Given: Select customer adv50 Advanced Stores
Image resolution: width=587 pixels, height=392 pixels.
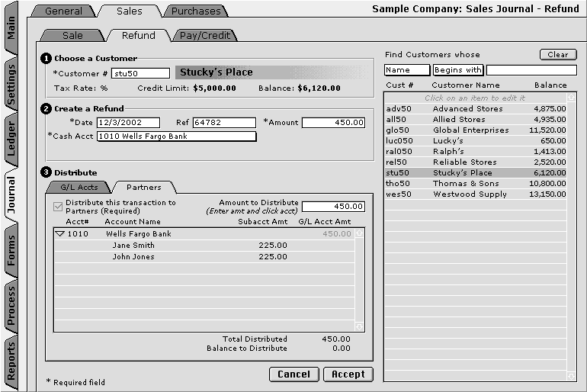Looking at the screenshot, I should [476, 108].
